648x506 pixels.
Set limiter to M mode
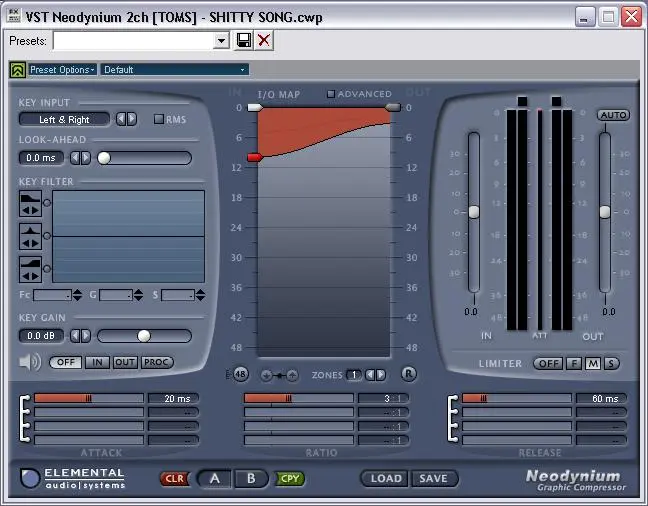coord(593,364)
